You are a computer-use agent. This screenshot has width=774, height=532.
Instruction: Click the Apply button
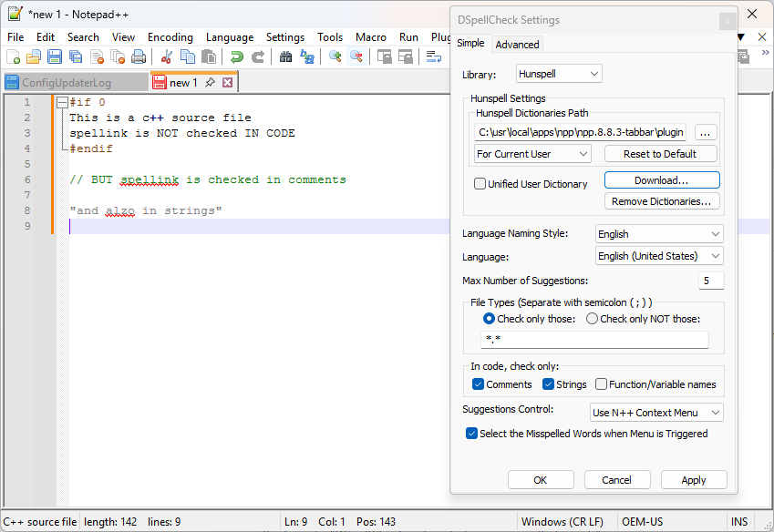click(694, 480)
